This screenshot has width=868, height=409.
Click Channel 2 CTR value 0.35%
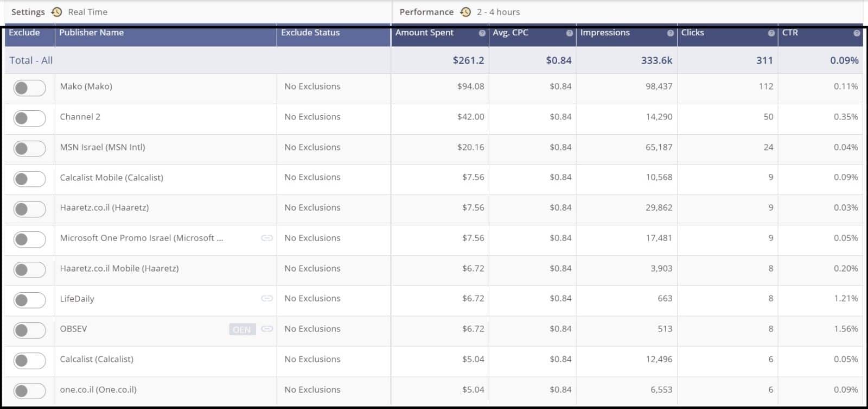(846, 117)
